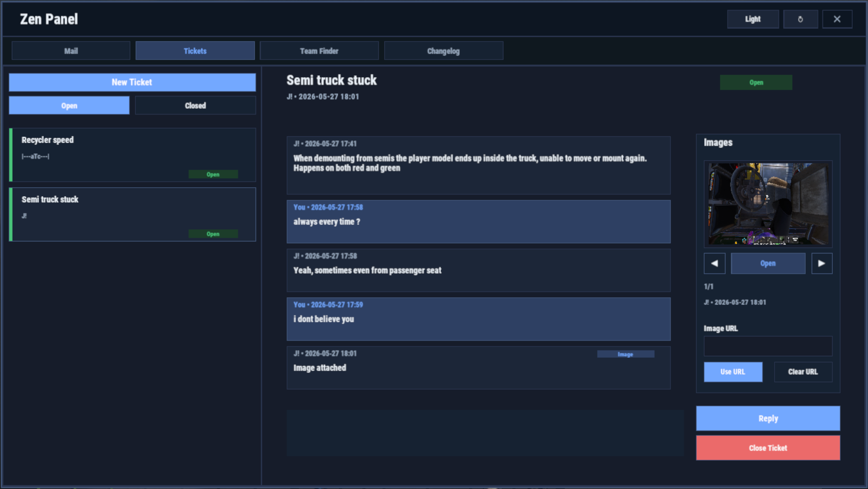Click the Open badge on Semi truck stuck list item
Image resolution: width=868 pixels, height=489 pixels.
(x=213, y=234)
